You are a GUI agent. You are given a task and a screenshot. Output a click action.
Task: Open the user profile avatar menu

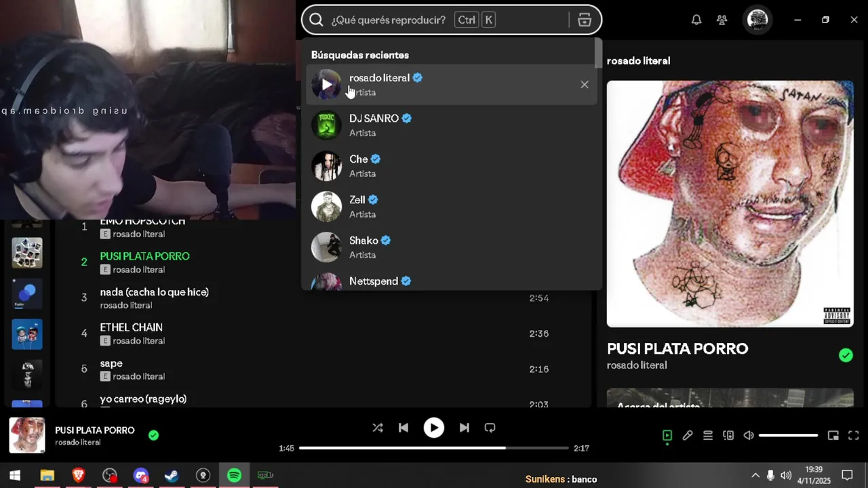(x=757, y=20)
